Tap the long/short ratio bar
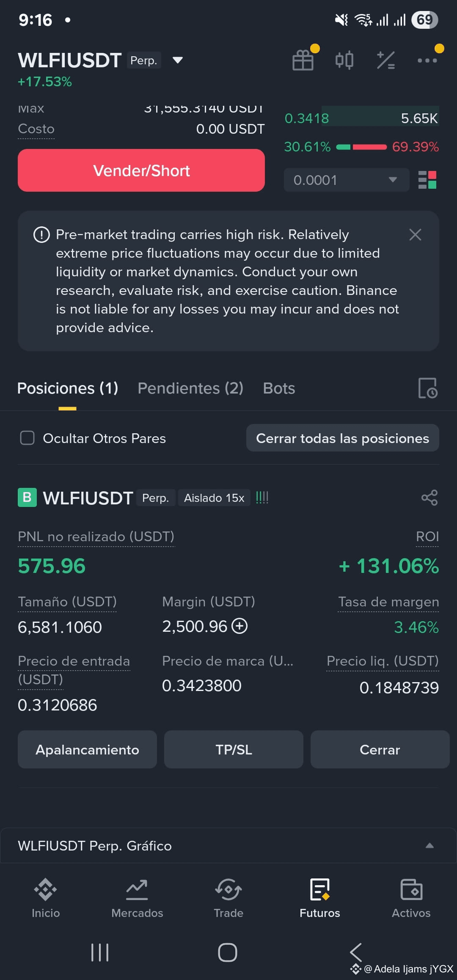The height and width of the screenshot is (980, 457). (361, 147)
